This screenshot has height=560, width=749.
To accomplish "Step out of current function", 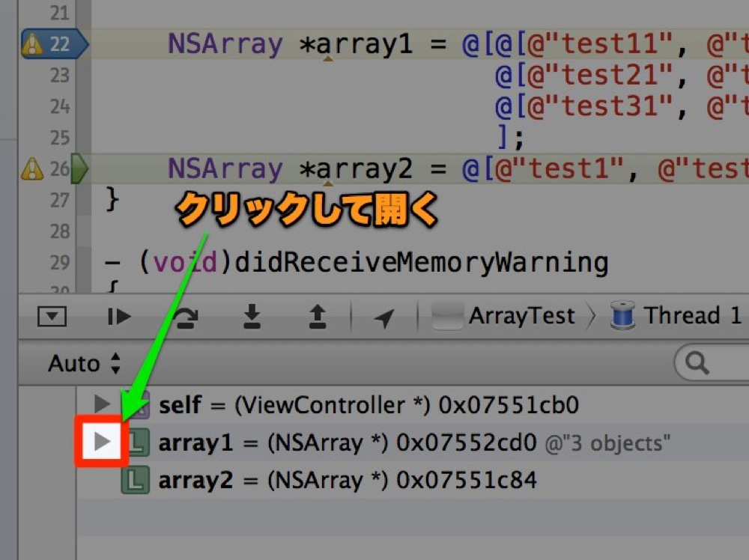I will [318, 317].
